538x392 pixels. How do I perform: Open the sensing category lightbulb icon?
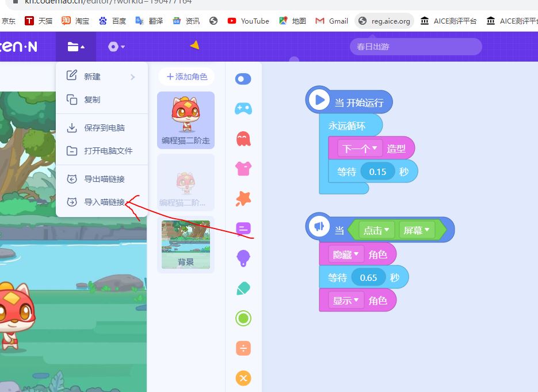tap(243, 258)
